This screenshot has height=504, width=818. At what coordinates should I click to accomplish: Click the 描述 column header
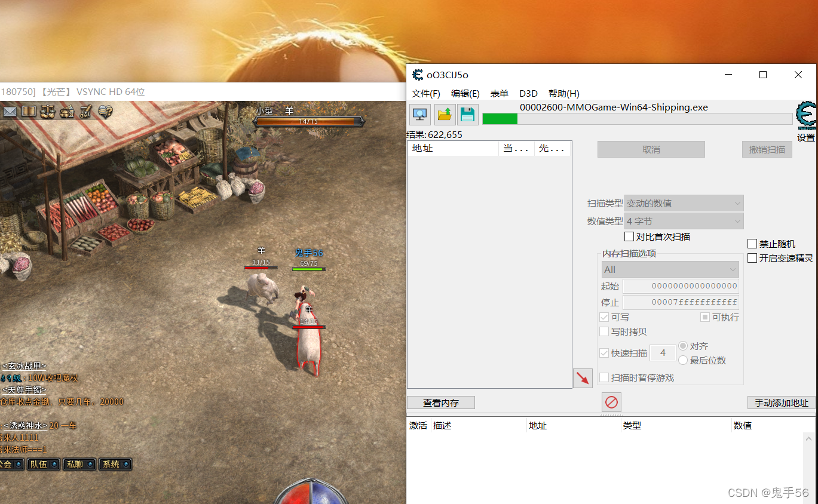pos(479,426)
